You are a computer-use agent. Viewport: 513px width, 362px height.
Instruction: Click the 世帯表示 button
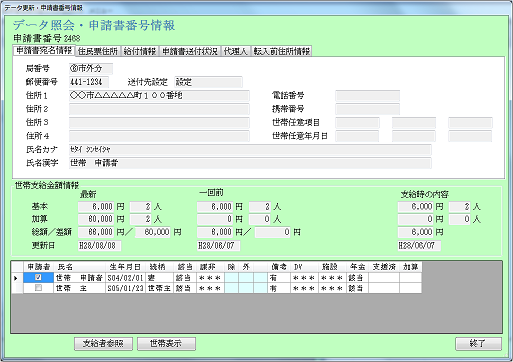[166, 344]
